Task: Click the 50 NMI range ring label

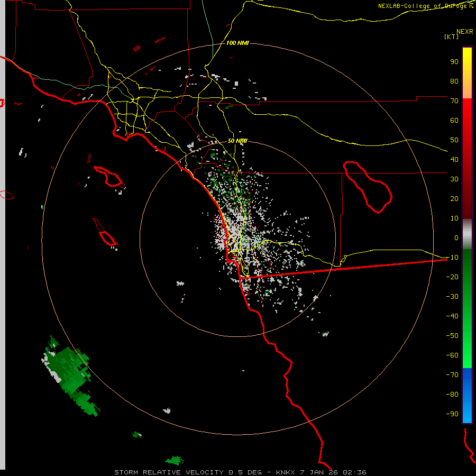Action: pyautogui.click(x=237, y=141)
